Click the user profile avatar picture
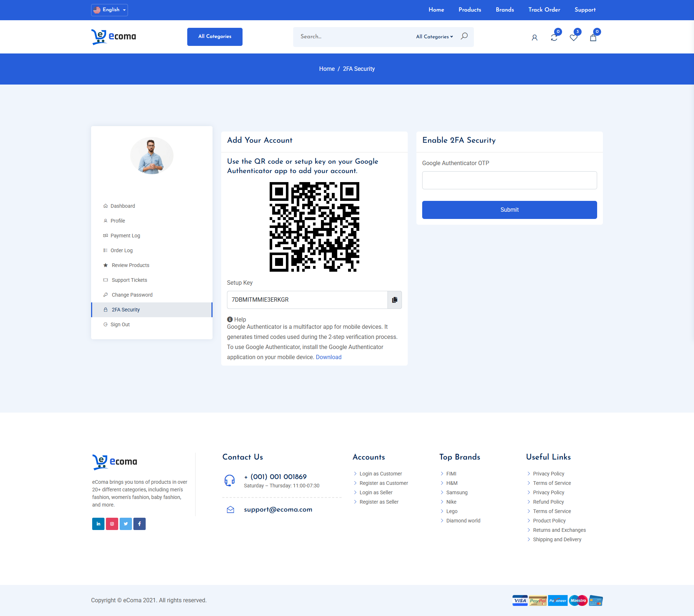Viewport: 694px width, 616px height. coord(152,156)
